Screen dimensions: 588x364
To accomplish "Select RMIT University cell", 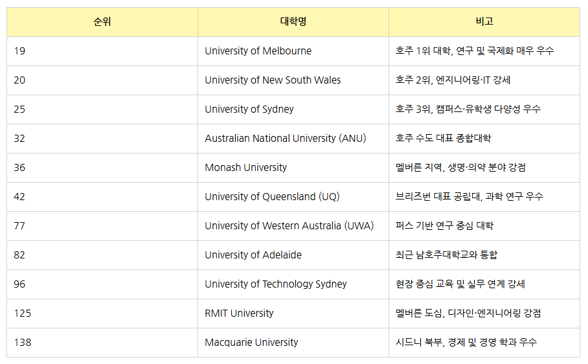I will [x=293, y=313].
